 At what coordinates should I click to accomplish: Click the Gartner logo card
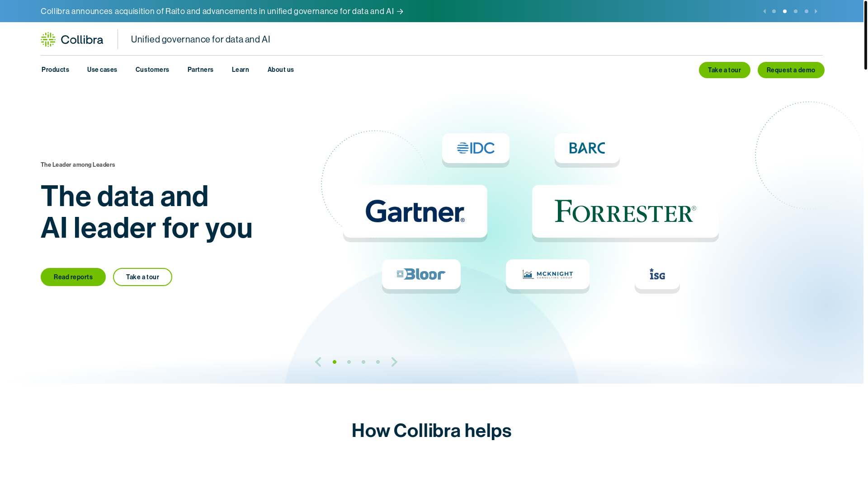tap(415, 211)
